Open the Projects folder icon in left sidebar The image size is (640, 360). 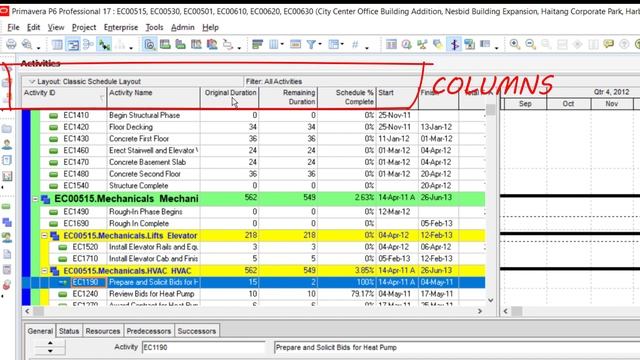point(7,129)
